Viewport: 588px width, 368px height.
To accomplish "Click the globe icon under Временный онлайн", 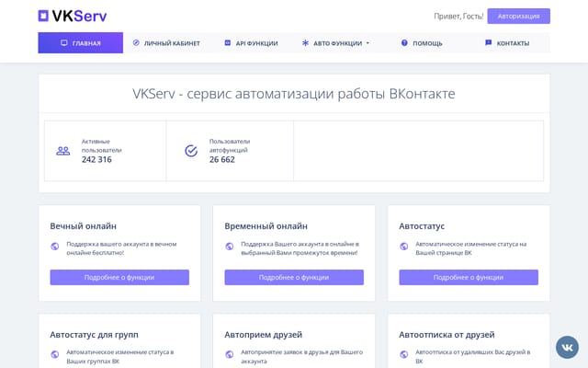I will (230, 247).
